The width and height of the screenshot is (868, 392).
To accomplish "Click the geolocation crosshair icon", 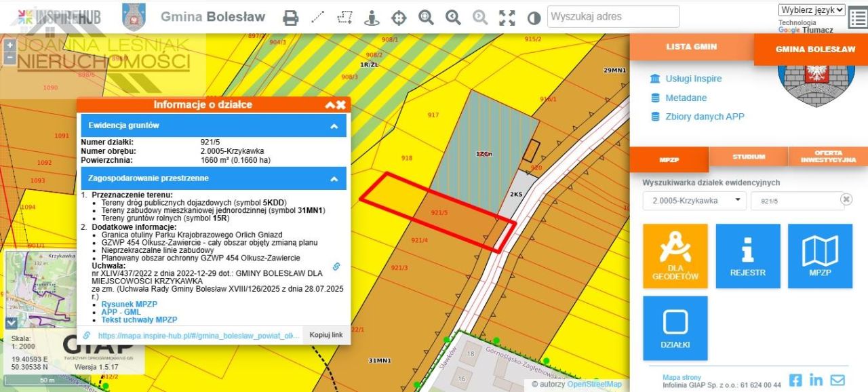I will click(x=399, y=18).
